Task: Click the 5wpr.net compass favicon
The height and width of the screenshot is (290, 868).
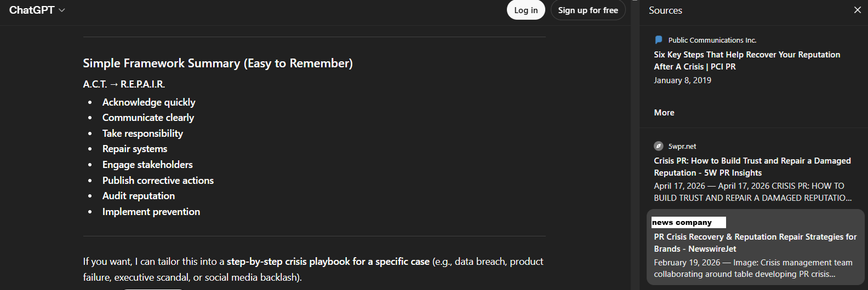Action: pyautogui.click(x=659, y=146)
